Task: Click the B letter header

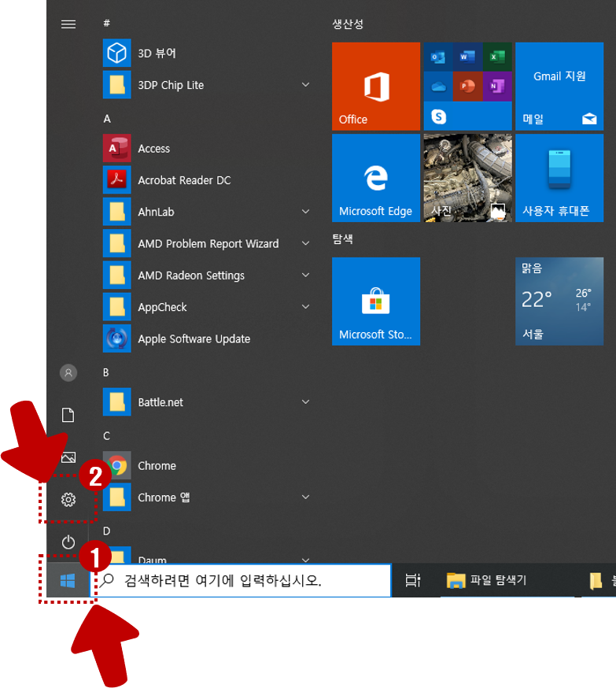Action: coord(106,372)
